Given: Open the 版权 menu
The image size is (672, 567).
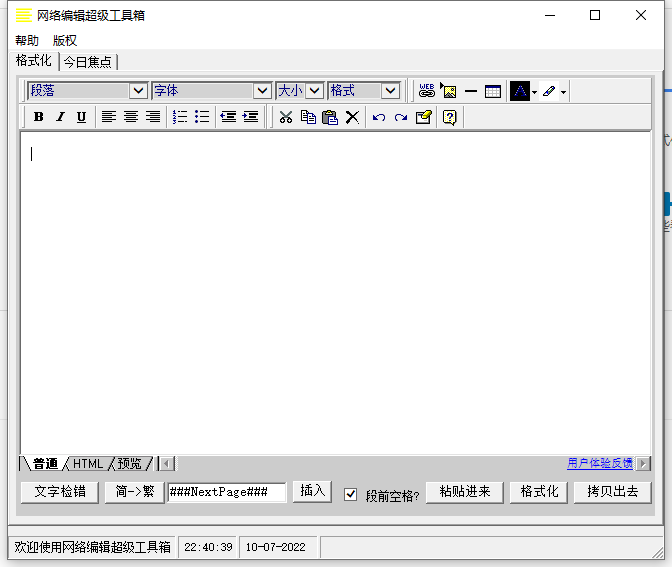Looking at the screenshot, I should point(65,41).
